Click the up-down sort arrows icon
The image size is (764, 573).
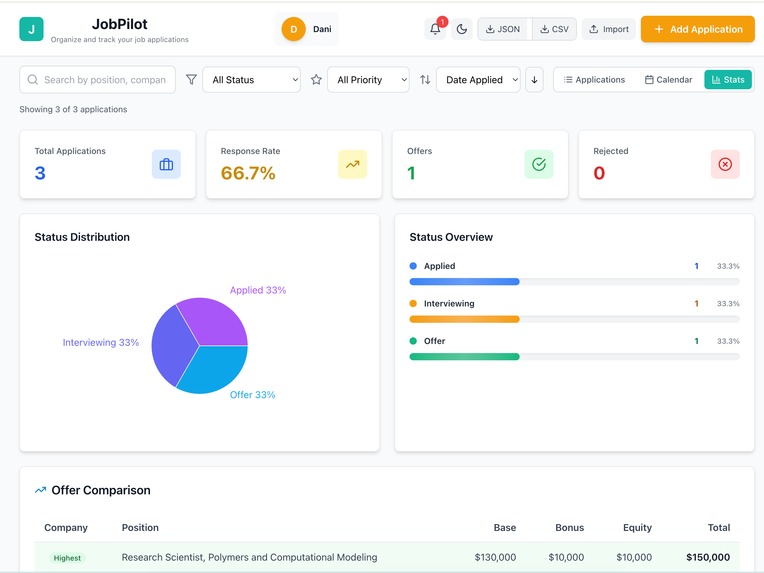[x=425, y=79]
